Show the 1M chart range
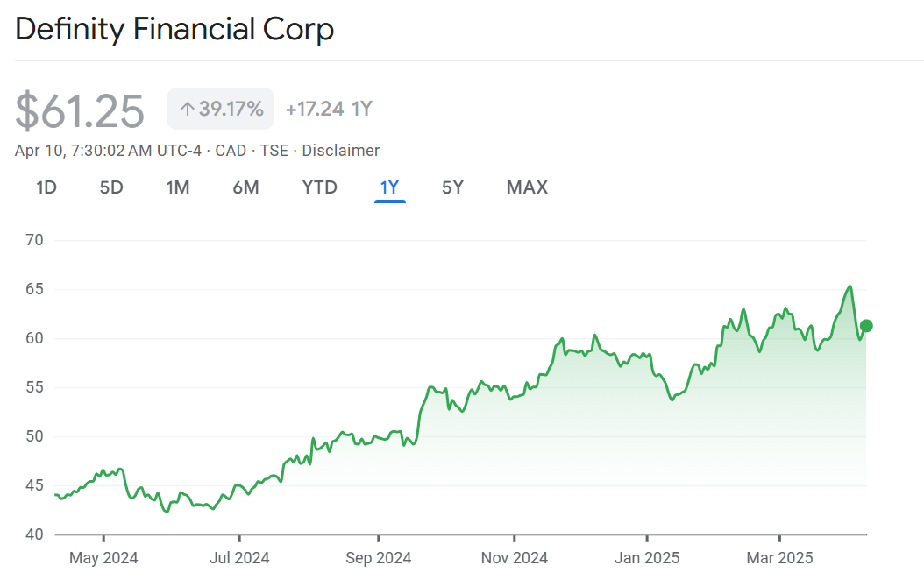Screen dimensions: 924x587 point(178,187)
